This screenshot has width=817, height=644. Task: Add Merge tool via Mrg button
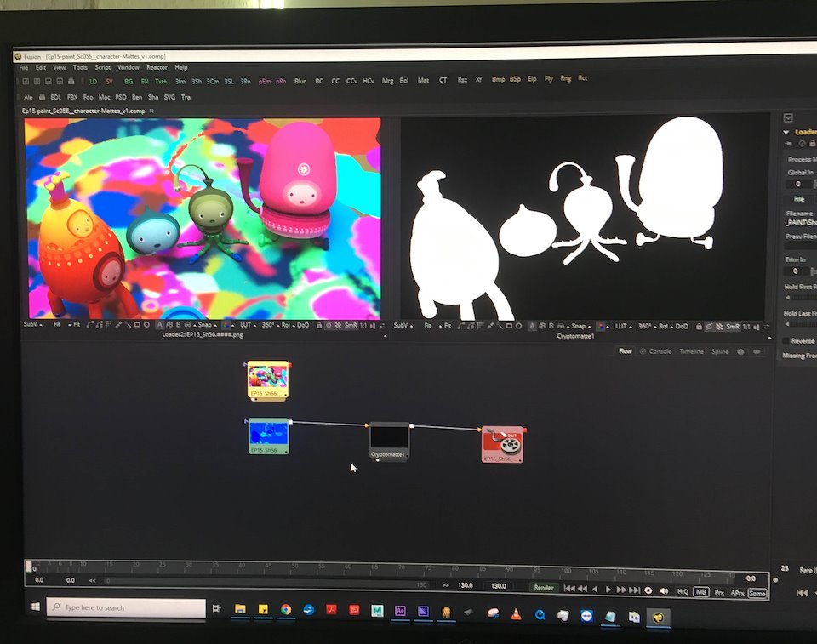point(388,80)
